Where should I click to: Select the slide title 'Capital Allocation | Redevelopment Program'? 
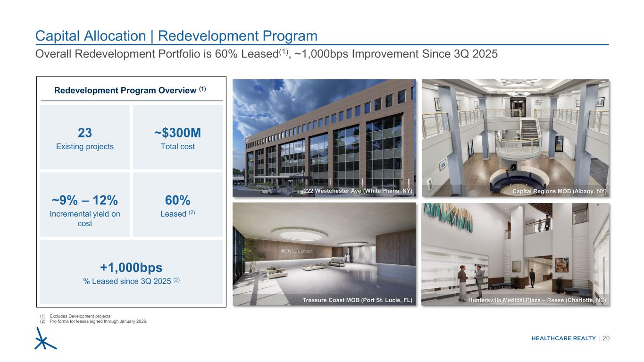pyautogui.click(x=177, y=36)
